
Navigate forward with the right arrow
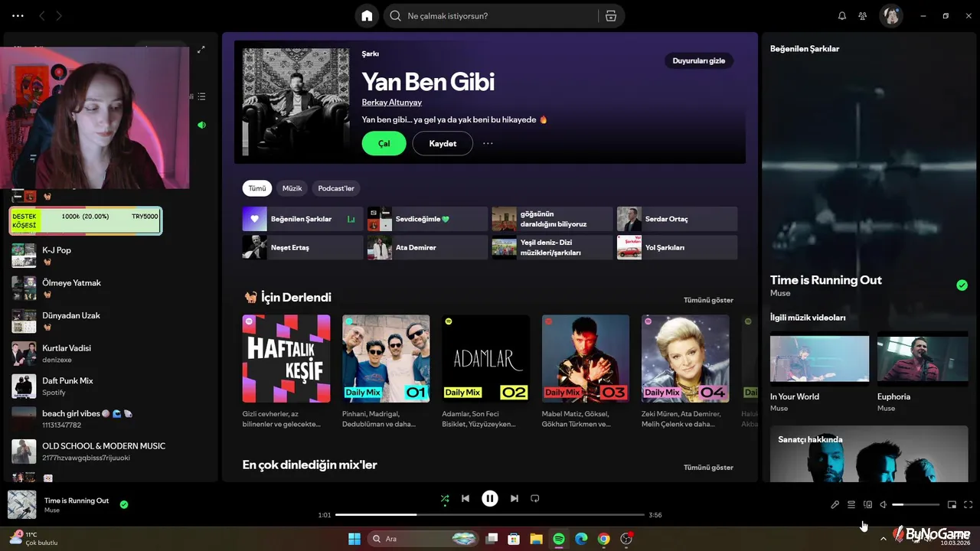(x=59, y=16)
